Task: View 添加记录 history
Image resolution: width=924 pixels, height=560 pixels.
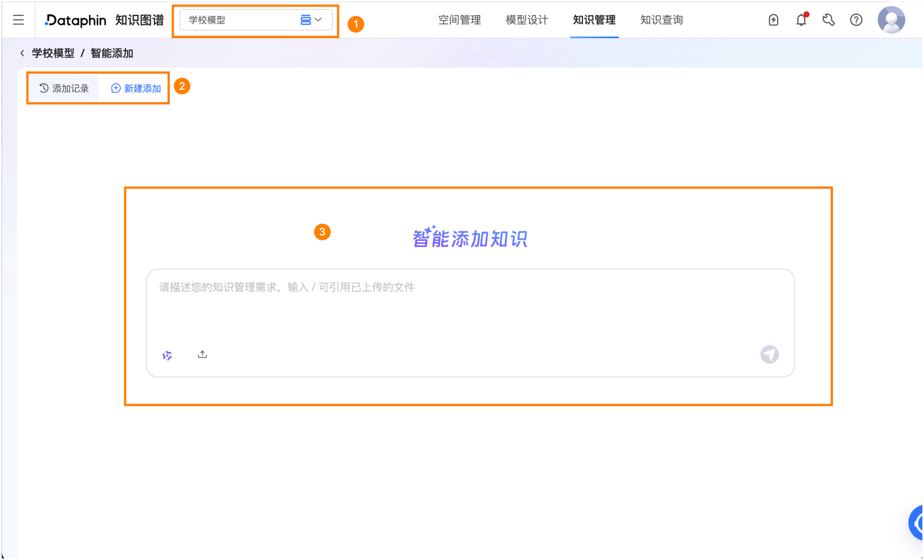Action: pyautogui.click(x=64, y=88)
